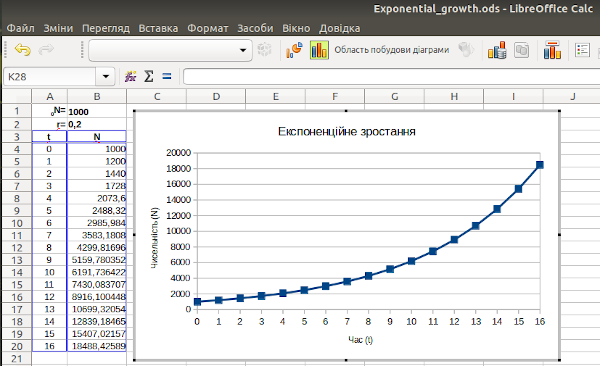Select the chart title Експоненційне зростання
Screen dimensions: 600x366
pos(347,132)
